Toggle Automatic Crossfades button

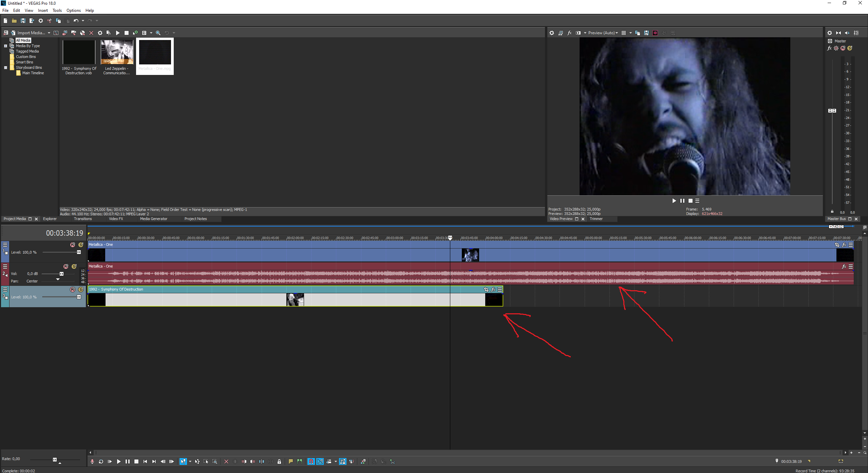coord(320,461)
